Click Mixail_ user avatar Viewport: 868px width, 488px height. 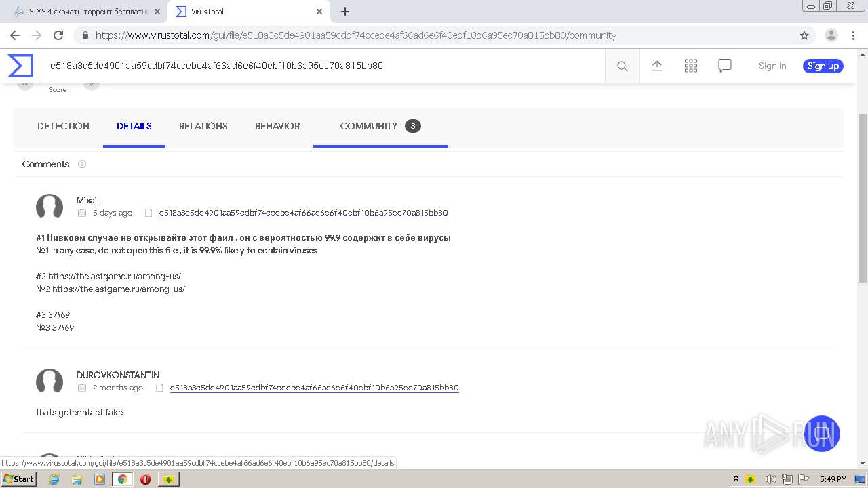tap(50, 207)
